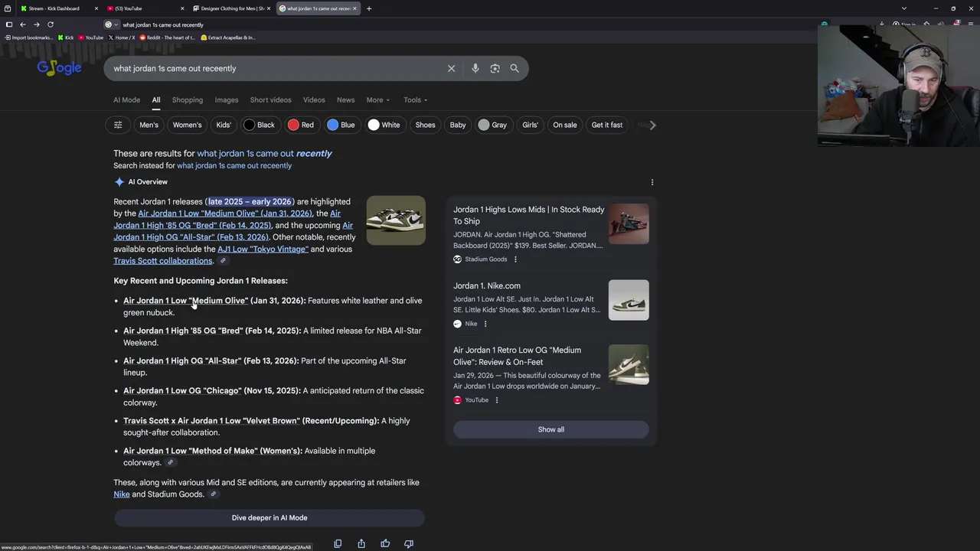Open Google Lens image search icon
The width and height of the screenshot is (980, 551).
point(495,68)
